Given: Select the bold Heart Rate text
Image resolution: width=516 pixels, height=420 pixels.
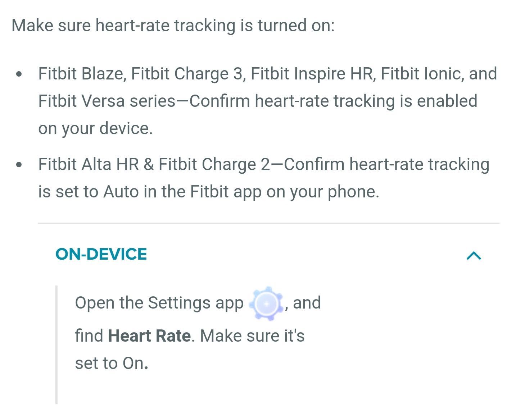Looking at the screenshot, I should click(x=149, y=335).
